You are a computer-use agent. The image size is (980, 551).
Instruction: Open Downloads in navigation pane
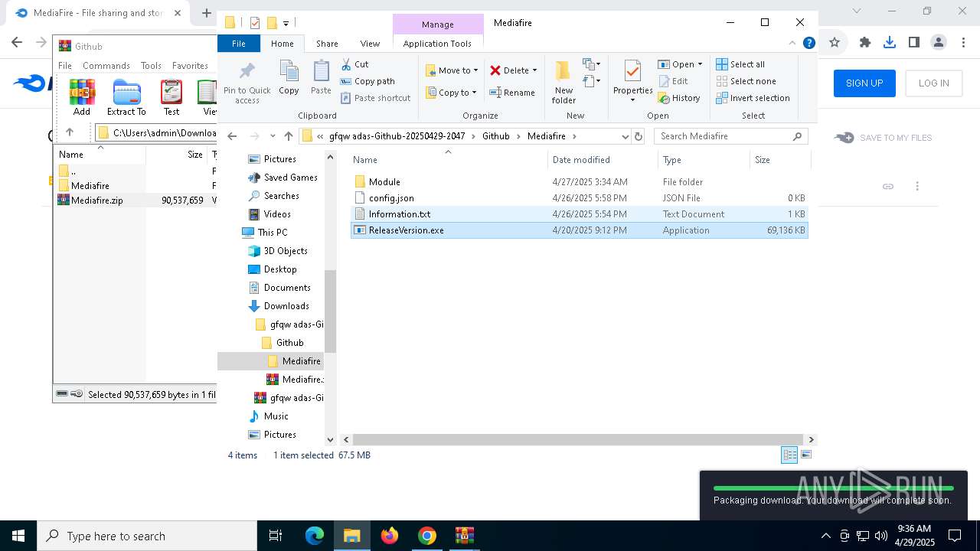tap(286, 306)
